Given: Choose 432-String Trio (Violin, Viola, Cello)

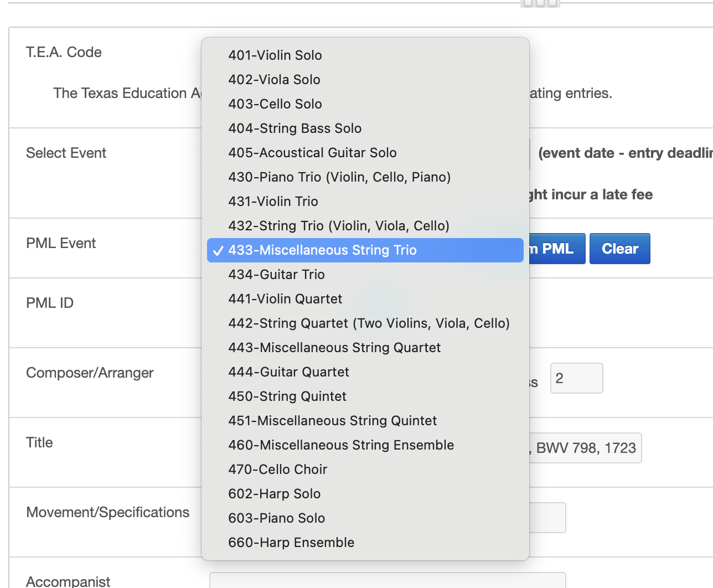Looking at the screenshot, I should point(339,226).
